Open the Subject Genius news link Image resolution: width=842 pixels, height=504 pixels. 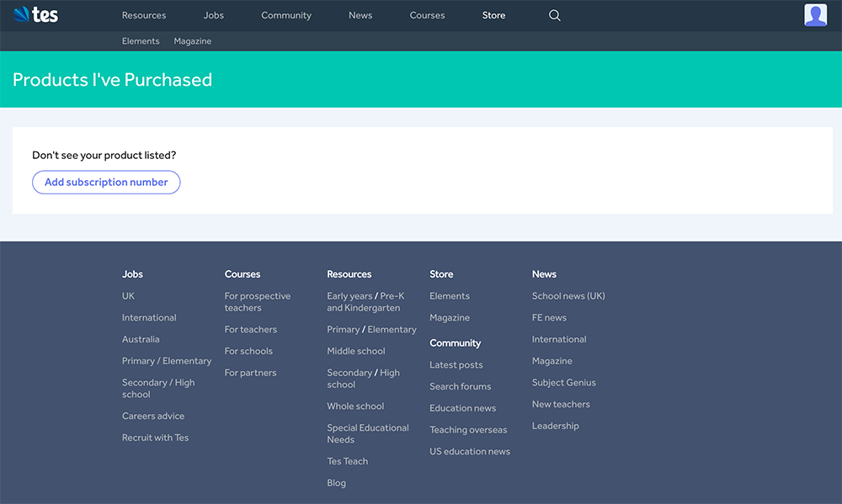tap(563, 382)
